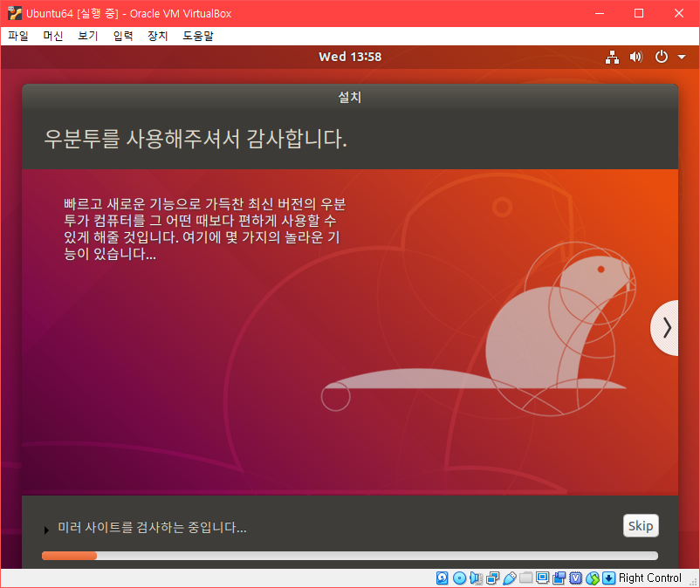Open the 보기 menu

pos(88,36)
